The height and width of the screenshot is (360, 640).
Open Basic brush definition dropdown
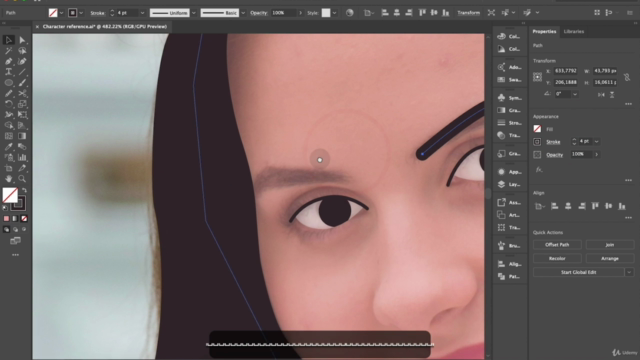[x=243, y=13]
